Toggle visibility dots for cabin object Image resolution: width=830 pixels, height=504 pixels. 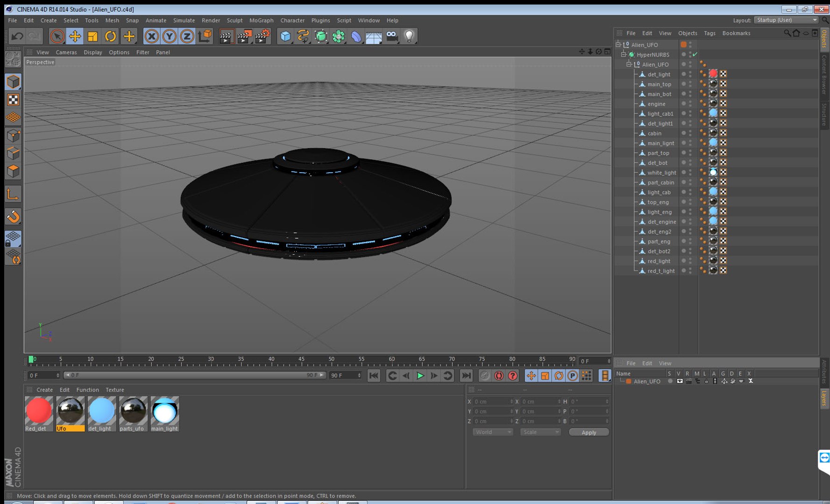(x=690, y=133)
